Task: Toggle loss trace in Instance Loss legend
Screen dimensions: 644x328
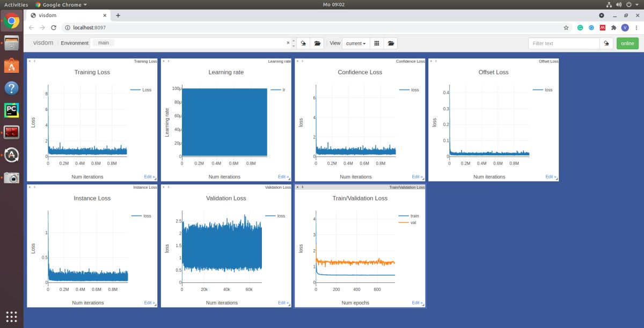Action: 141,216
